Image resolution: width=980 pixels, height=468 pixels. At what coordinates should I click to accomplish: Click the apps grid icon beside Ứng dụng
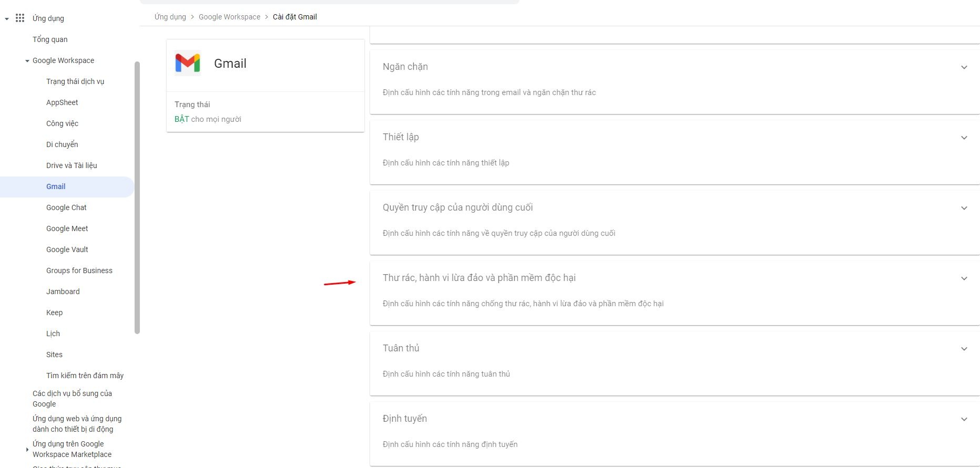point(20,18)
